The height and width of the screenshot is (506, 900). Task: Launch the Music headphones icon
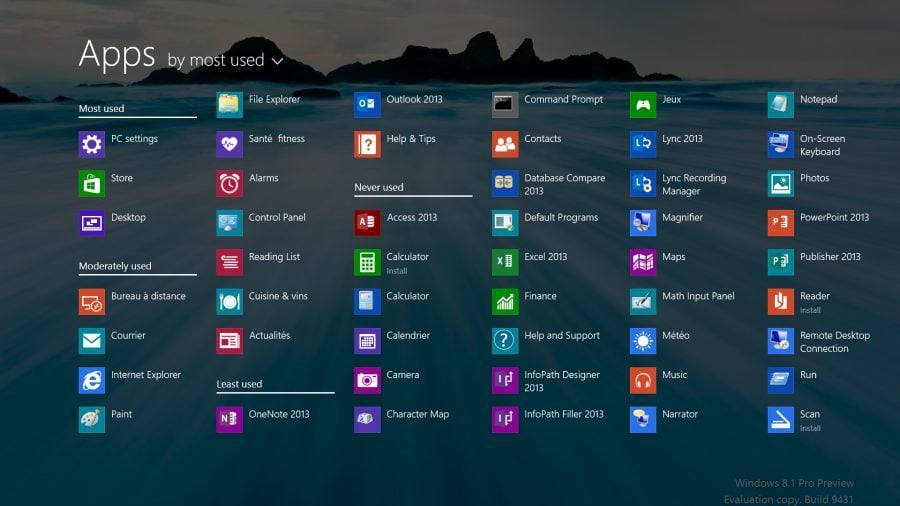click(x=643, y=380)
